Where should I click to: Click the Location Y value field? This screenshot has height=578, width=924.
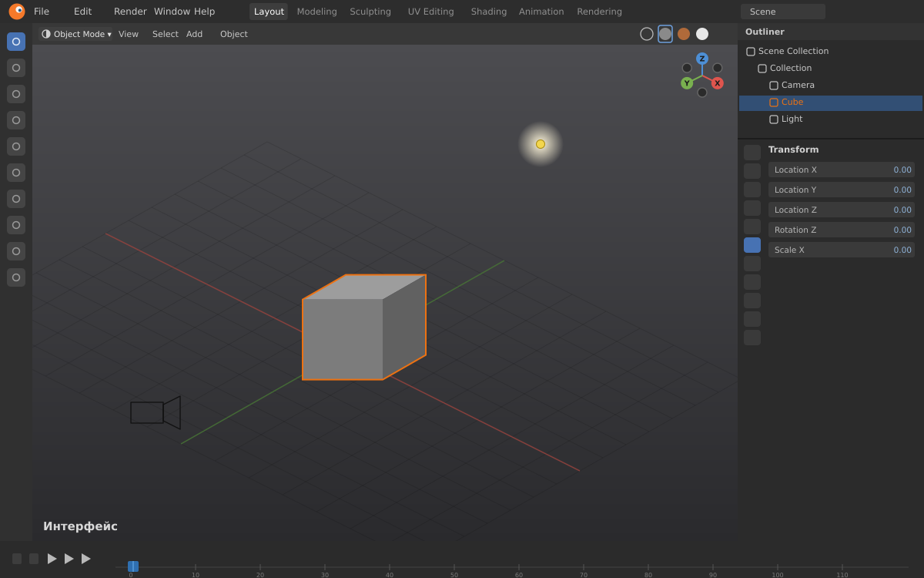[x=842, y=190]
